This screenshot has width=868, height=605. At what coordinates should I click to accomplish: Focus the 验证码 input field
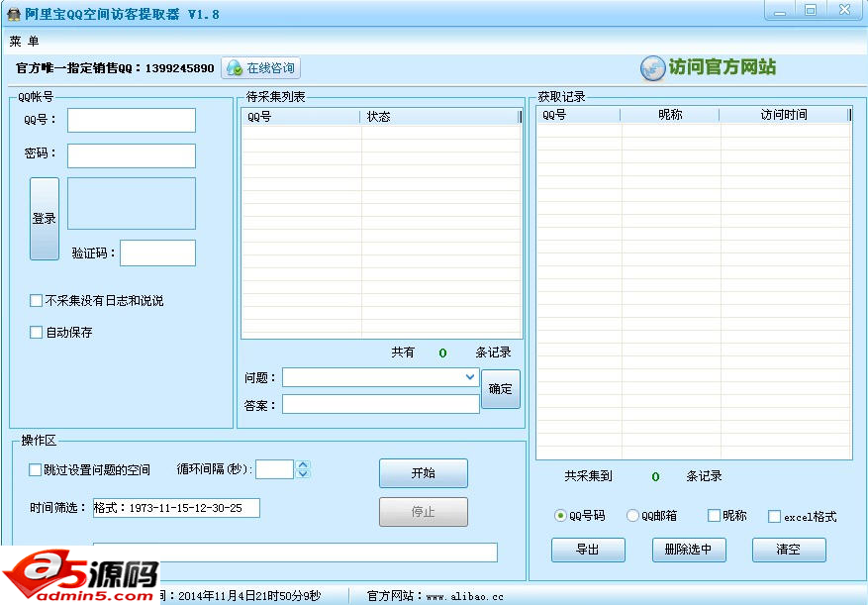pyautogui.click(x=157, y=252)
